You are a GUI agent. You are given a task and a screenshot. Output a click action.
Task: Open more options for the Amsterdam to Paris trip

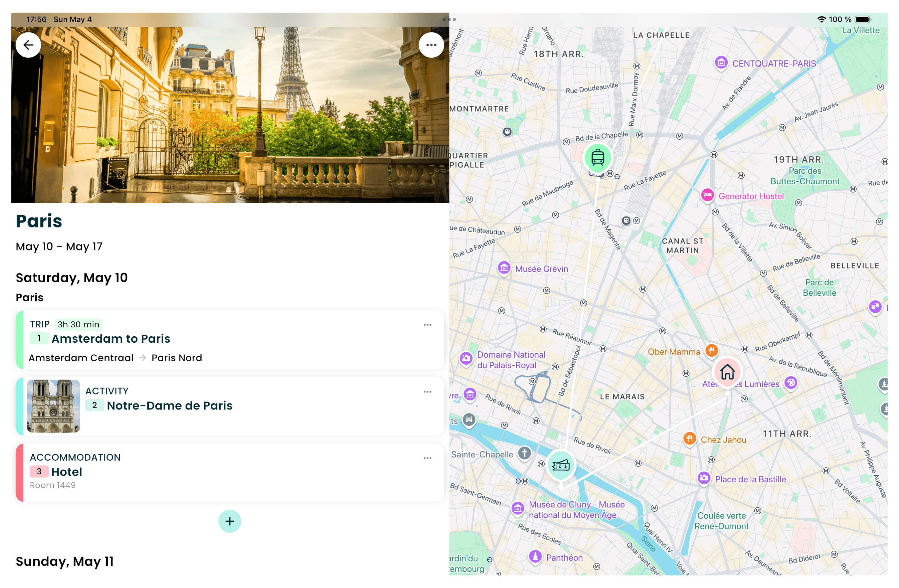[x=427, y=325]
